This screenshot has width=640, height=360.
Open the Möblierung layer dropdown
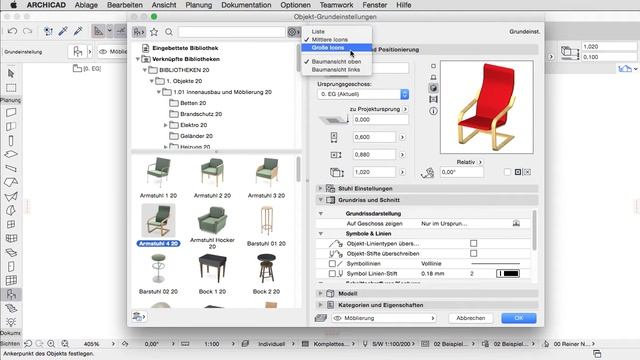(x=384, y=318)
